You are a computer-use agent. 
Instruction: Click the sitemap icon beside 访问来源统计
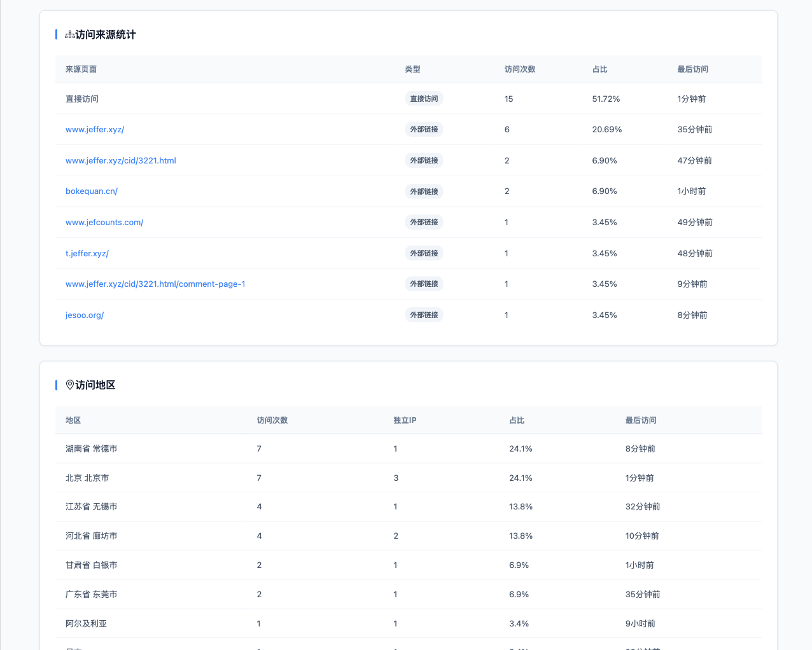70,35
